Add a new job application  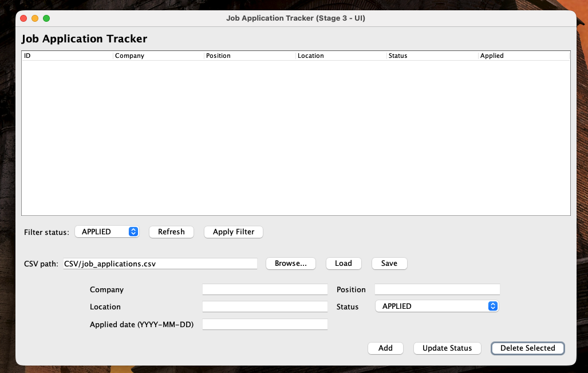385,348
